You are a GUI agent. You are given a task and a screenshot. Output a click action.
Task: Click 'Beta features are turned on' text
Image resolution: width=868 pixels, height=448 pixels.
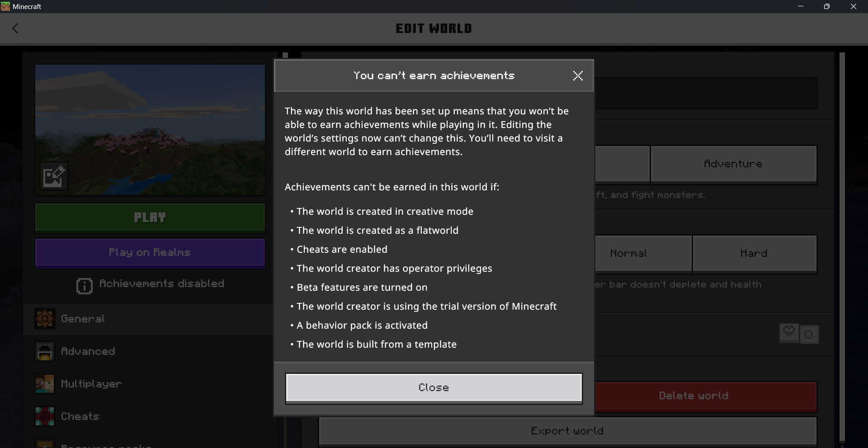pyautogui.click(x=362, y=288)
